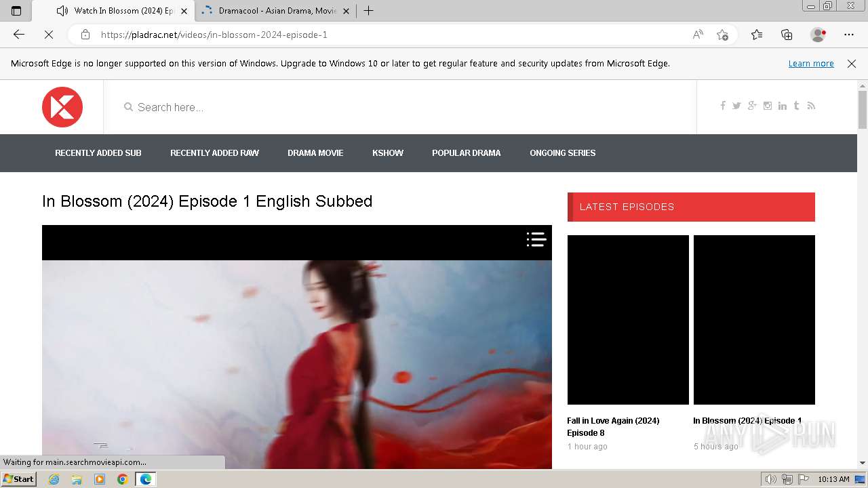Screen dimensions: 868x488
Task: Click the Latest Episodes header
Action: tap(691, 207)
